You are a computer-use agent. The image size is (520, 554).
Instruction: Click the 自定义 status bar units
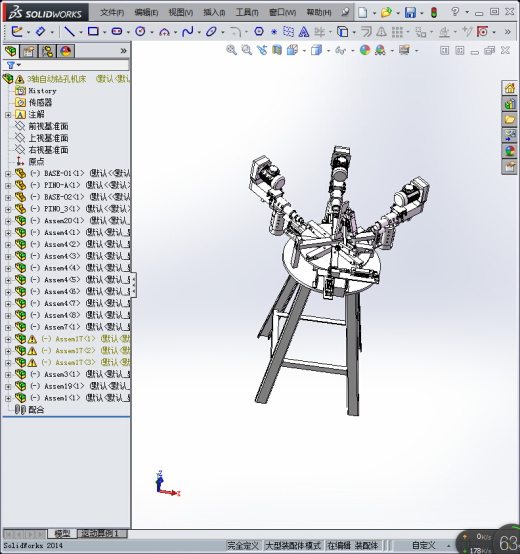tap(424, 546)
